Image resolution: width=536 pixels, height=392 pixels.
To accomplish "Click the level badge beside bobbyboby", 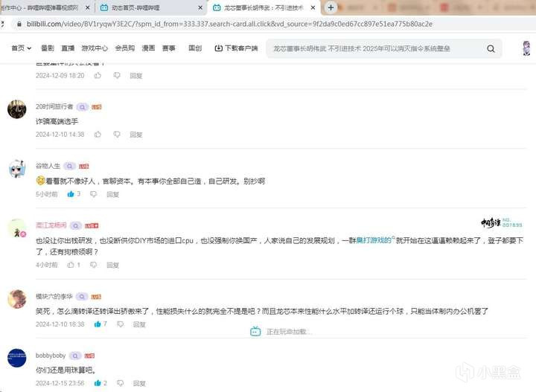I will point(89,356).
